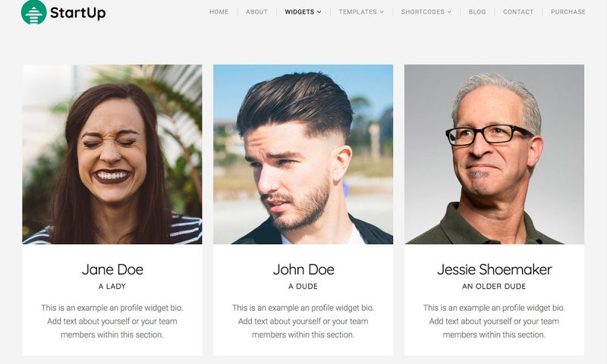Screen dimensions: 607x364
Task: Click the 'An Older Dude' subtitle
Action: pos(494,287)
